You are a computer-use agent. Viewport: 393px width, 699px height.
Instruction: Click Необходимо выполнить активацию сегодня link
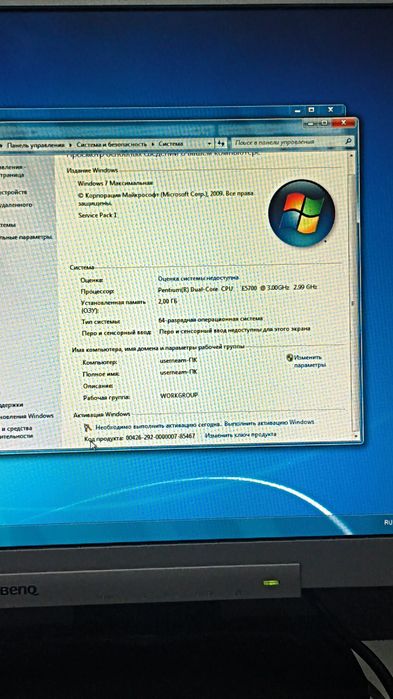[x=158, y=425]
